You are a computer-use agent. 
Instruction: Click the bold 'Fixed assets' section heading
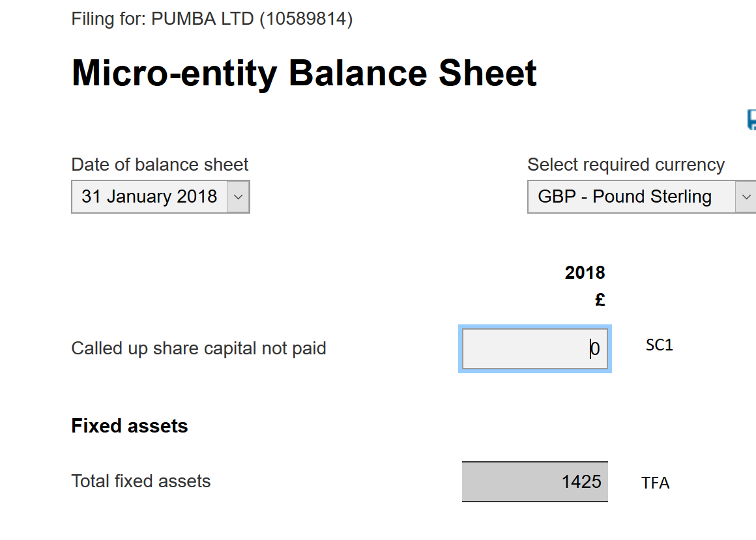coord(129,426)
